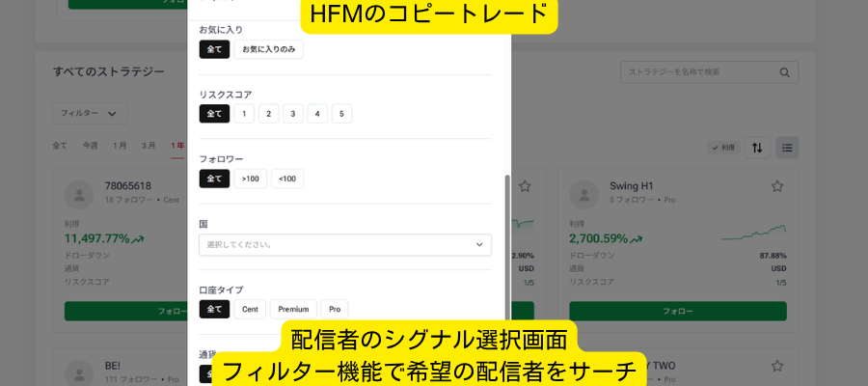Viewport: 868px width, 386px height.
Task: Choose risk score 1
Action: [x=244, y=114]
